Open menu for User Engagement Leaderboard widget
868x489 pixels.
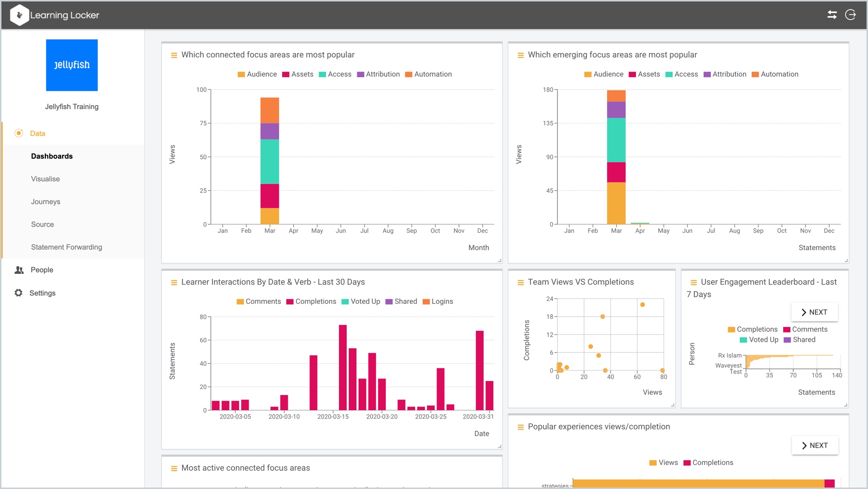[x=693, y=283]
